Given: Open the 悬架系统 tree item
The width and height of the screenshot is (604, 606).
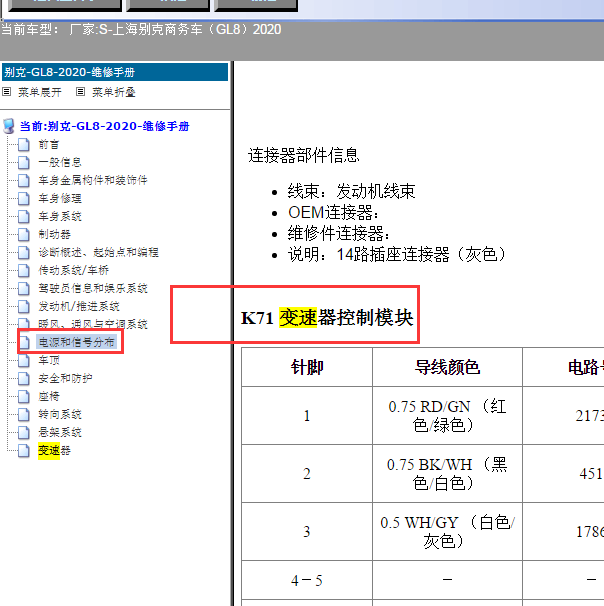Looking at the screenshot, I should (x=60, y=432).
